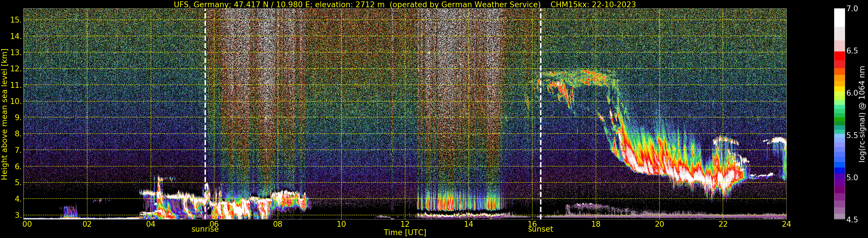Click the height tick label '3.'
This screenshot has width=868, height=238.
point(18,215)
